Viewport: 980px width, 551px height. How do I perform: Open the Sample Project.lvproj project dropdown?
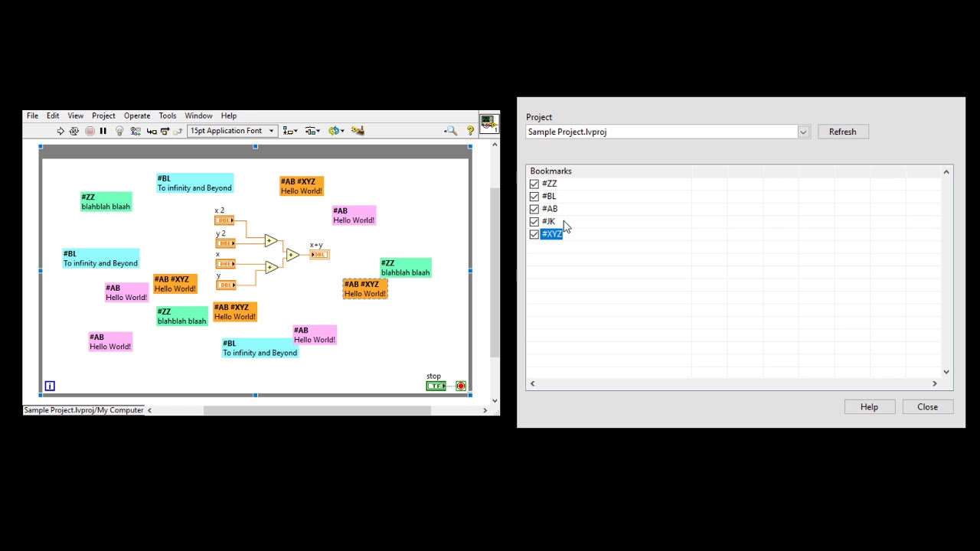[803, 132]
